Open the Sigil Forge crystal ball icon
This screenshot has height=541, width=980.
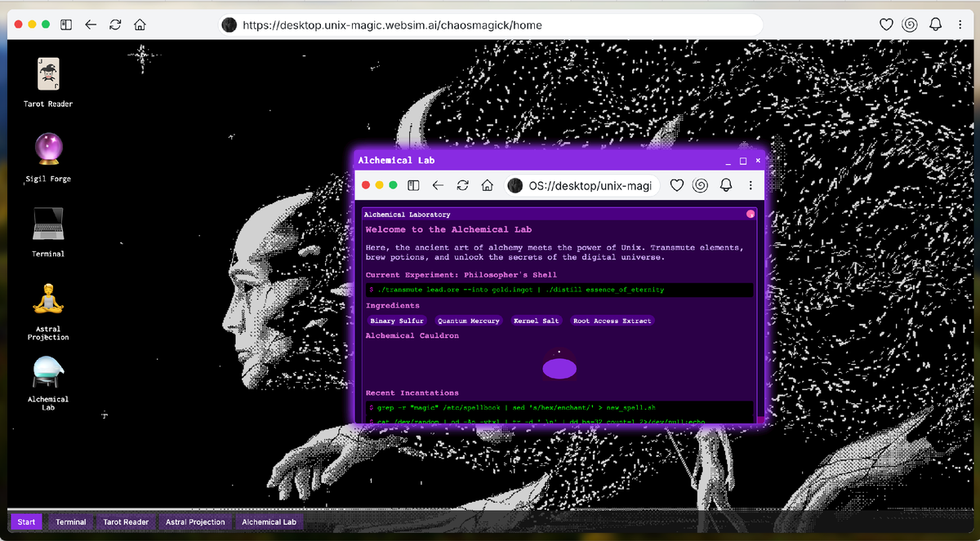point(48,157)
